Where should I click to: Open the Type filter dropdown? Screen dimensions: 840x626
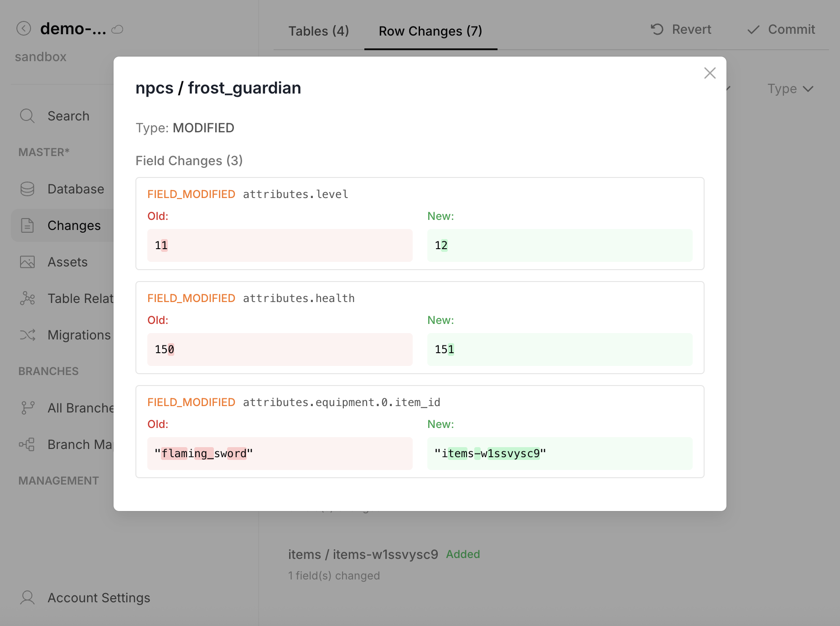pyautogui.click(x=790, y=89)
